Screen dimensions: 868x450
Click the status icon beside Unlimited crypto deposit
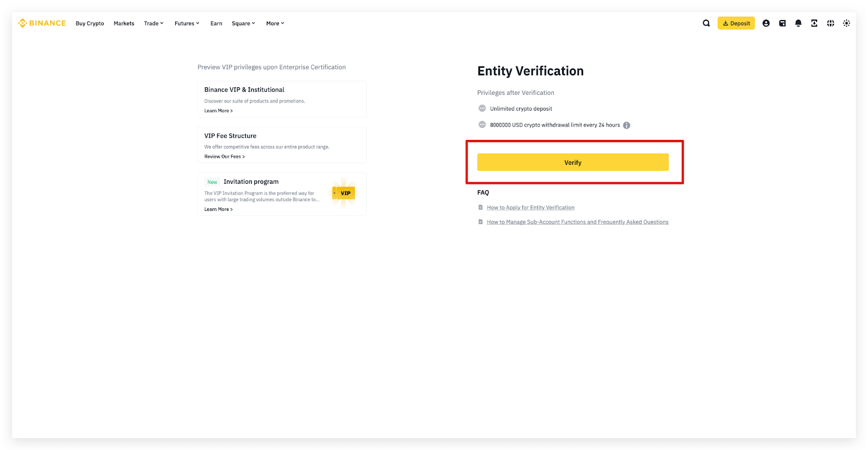coord(482,108)
